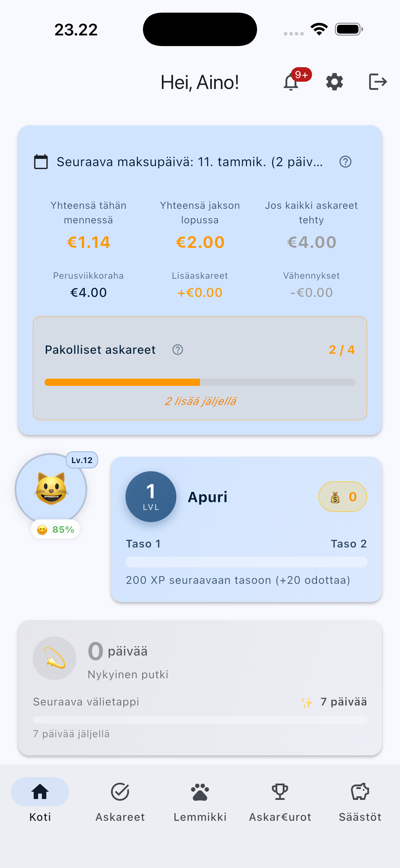Tap the Lv.12 pet level badge

pos(82,460)
